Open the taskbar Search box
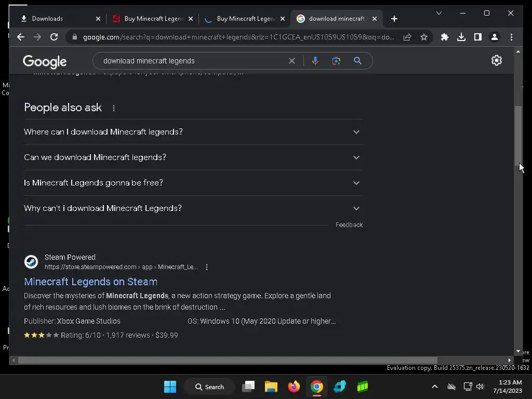The width and height of the screenshot is (532, 399). [x=209, y=387]
